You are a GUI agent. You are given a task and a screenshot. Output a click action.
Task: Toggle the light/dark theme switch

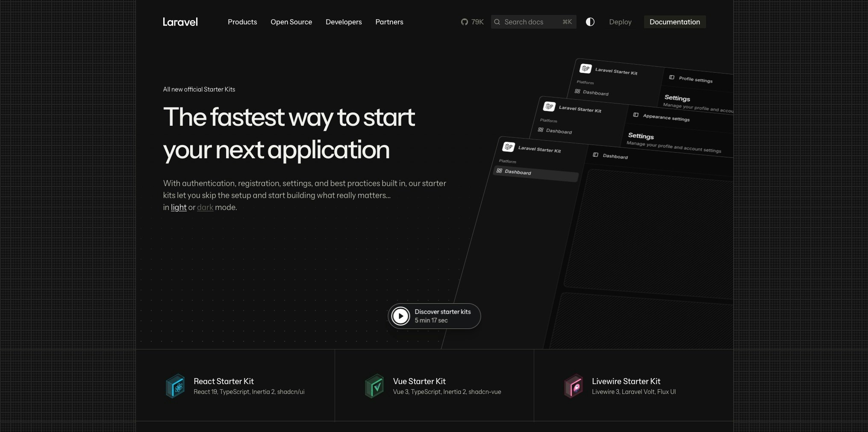[x=590, y=22]
